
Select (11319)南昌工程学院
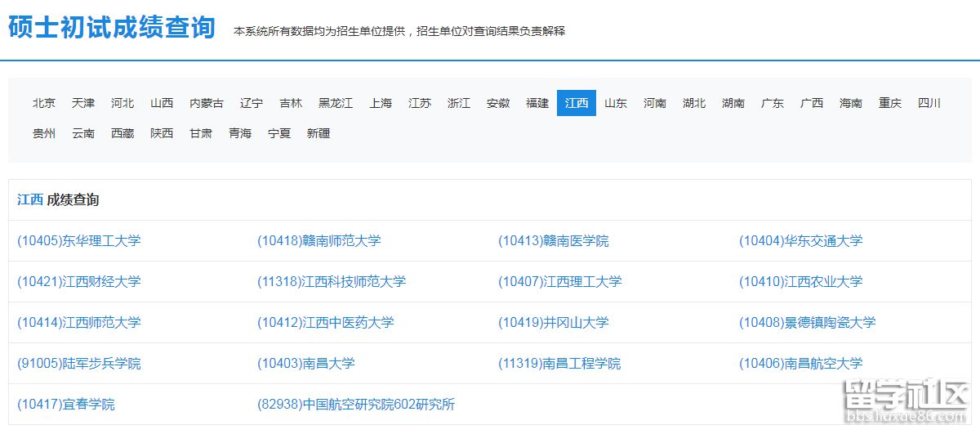click(560, 363)
